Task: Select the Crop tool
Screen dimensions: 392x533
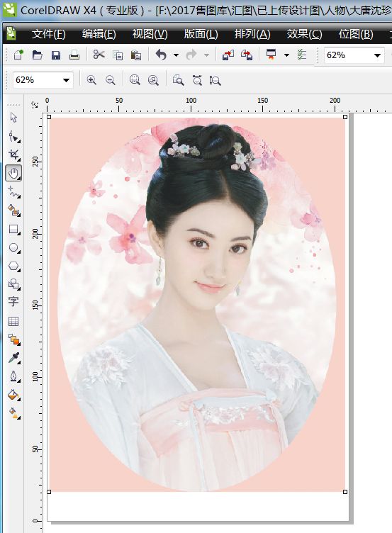Action: (x=13, y=155)
